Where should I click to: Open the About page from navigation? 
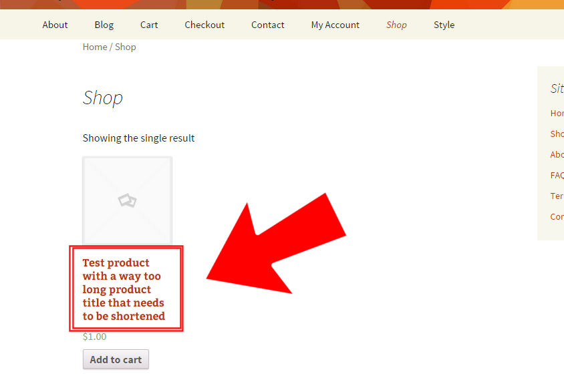(x=55, y=25)
